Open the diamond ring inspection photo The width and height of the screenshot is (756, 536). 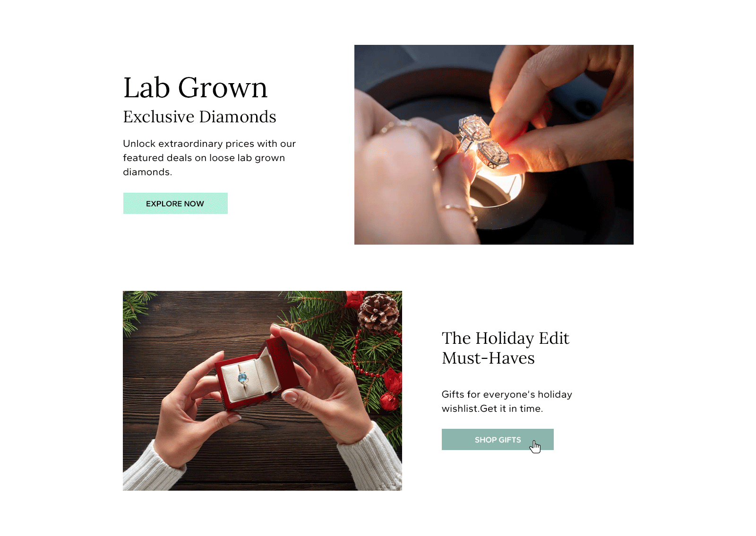tap(494, 145)
